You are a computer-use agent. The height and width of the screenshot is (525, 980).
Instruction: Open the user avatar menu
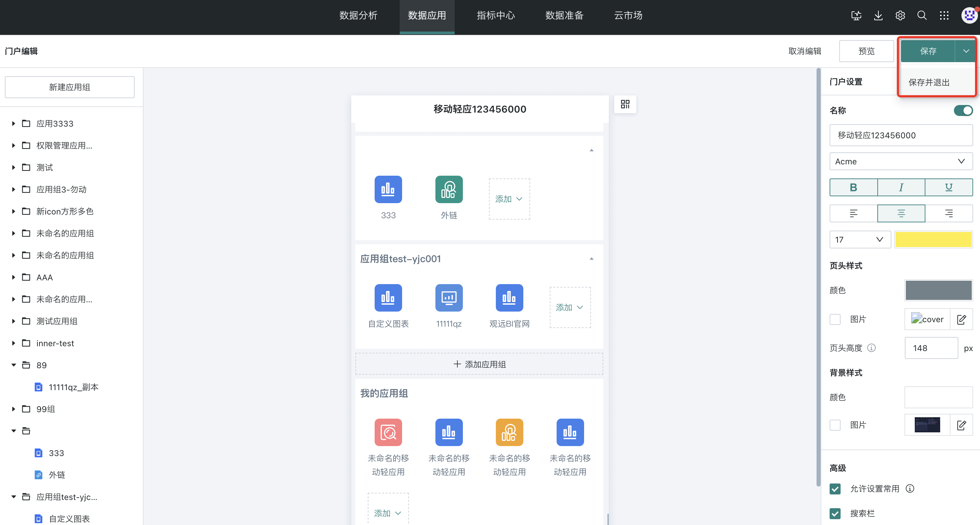pyautogui.click(x=969, y=15)
